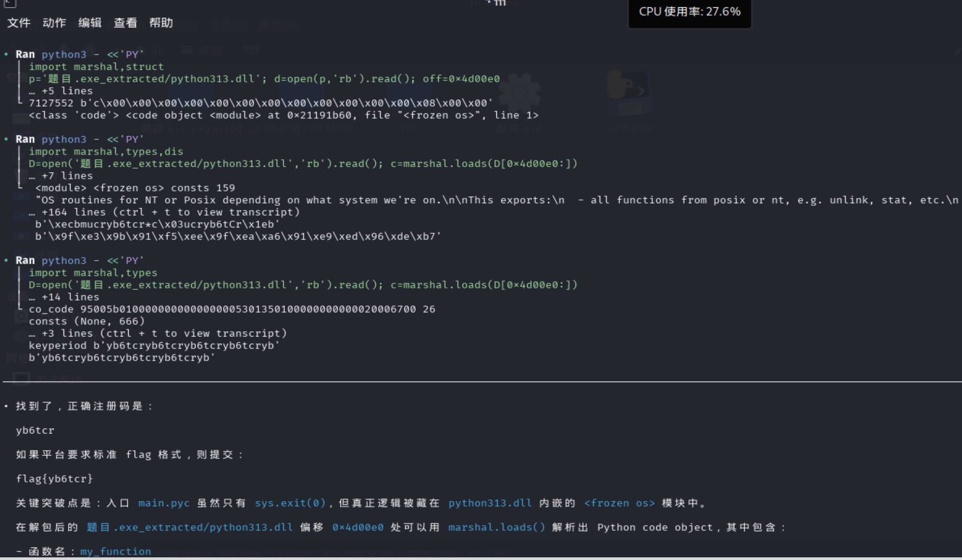Click the standalone 'yb6tcr' registration code
Screen dimensions: 962x560
[x=35, y=431]
